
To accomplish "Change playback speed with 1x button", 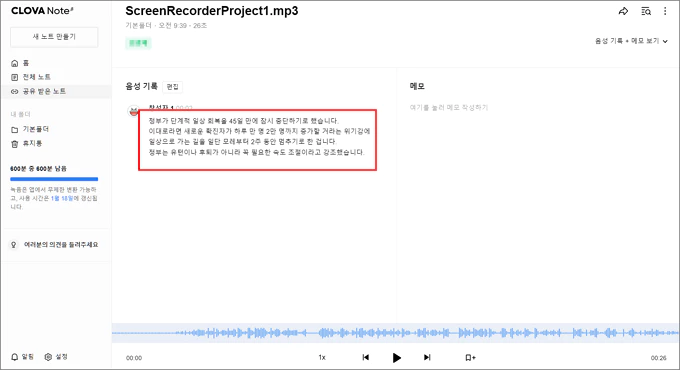I will coord(322,357).
